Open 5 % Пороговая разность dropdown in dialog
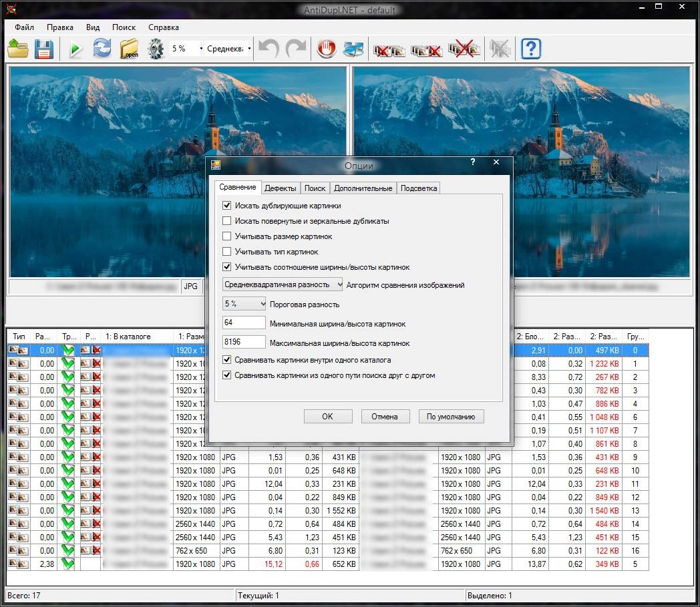Viewport: 700px width, 607px height. [244, 304]
